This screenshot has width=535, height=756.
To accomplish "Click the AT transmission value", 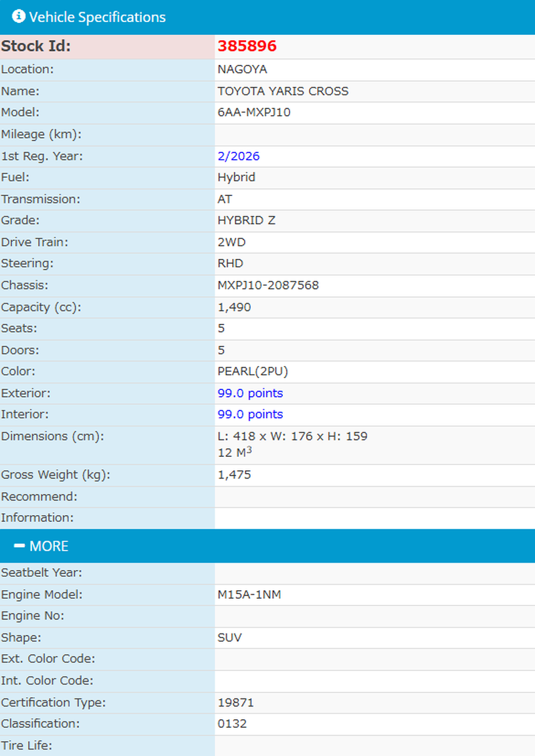I will 225,199.
